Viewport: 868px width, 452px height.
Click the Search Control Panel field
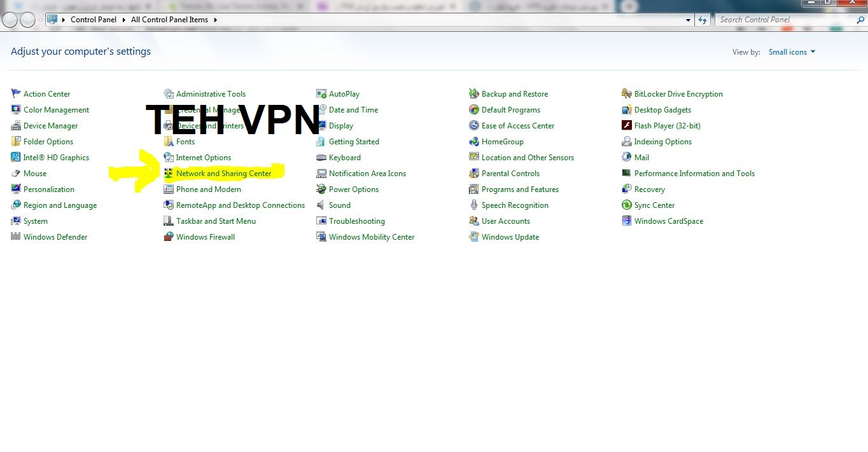tap(786, 20)
